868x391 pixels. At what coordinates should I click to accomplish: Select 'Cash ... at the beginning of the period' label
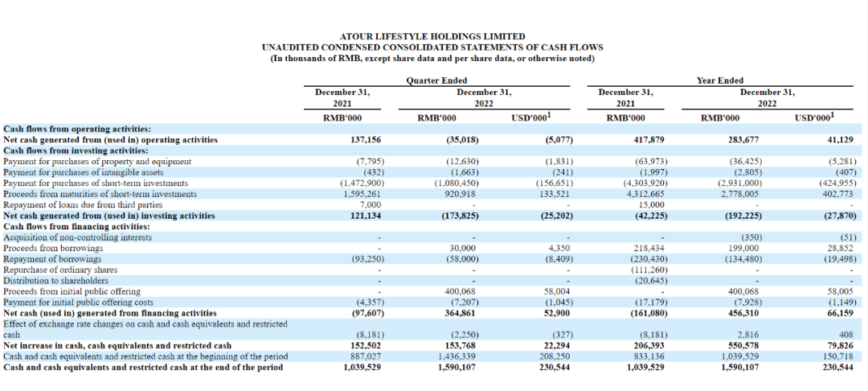pyautogui.click(x=146, y=356)
